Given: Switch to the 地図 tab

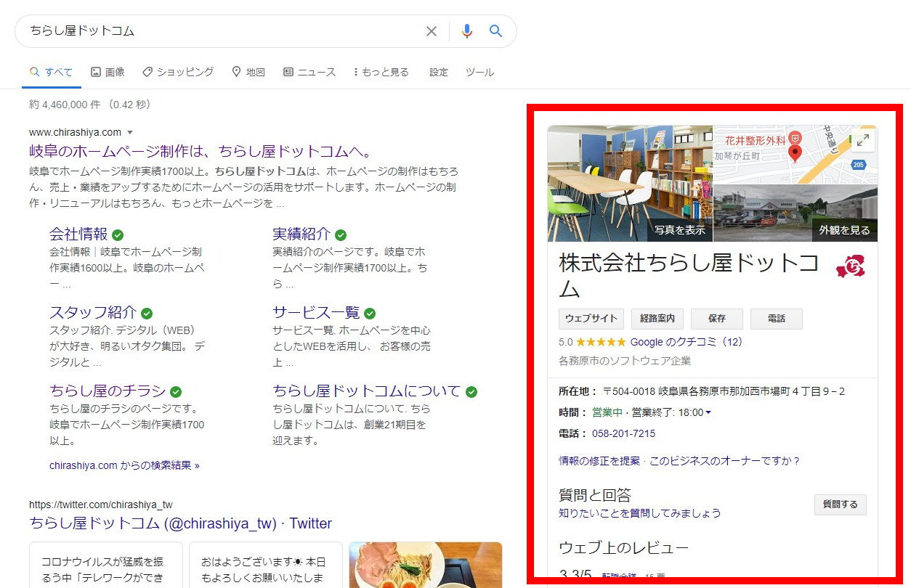Looking at the screenshot, I should click(248, 72).
